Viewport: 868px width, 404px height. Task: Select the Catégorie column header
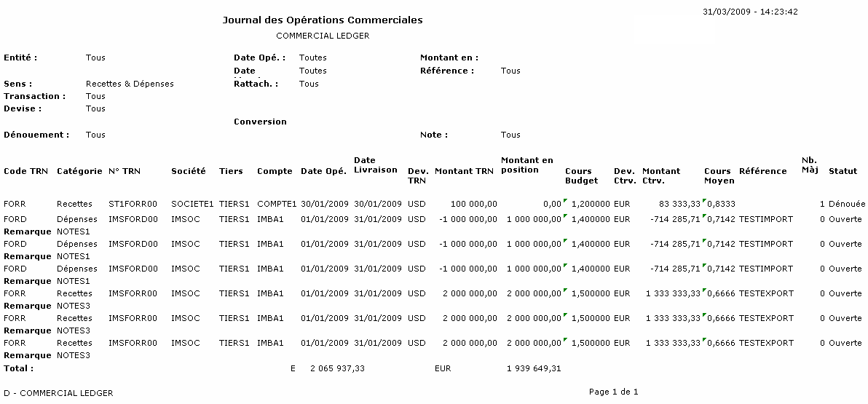click(79, 171)
